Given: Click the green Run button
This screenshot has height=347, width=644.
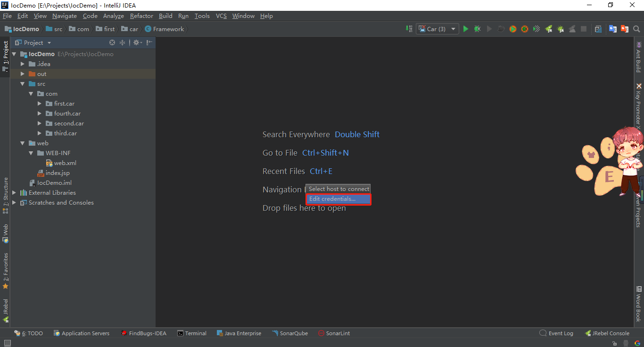Looking at the screenshot, I should [x=466, y=29].
